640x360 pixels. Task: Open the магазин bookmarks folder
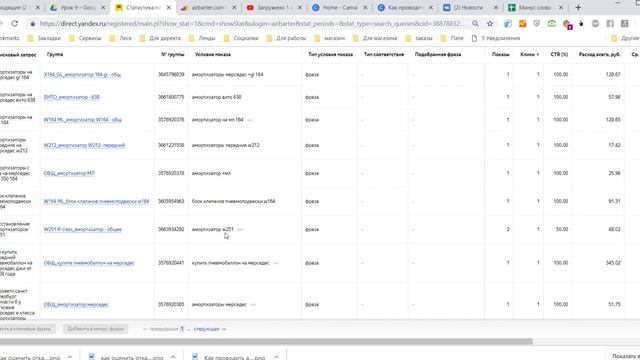click(330, 38)
